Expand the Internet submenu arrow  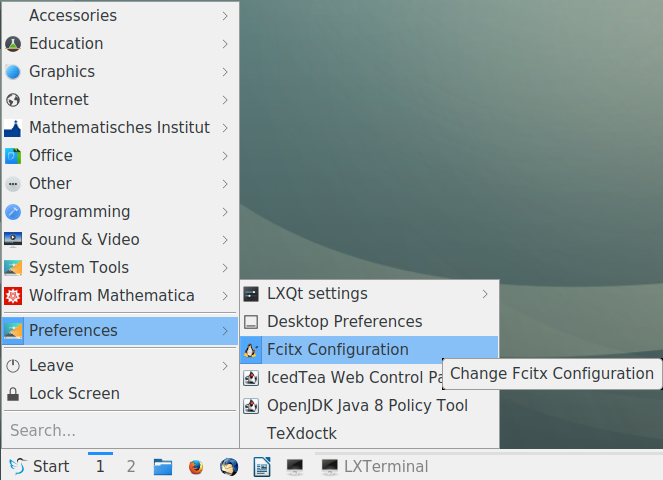point(225,100)
